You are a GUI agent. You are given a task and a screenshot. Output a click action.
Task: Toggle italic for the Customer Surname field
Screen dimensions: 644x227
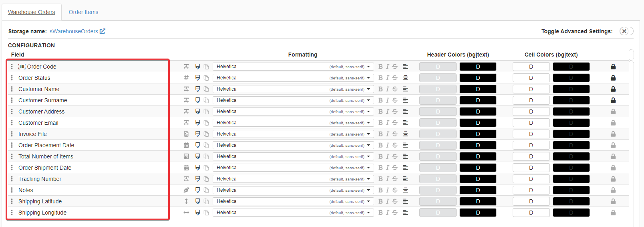(x=387, y=100)
